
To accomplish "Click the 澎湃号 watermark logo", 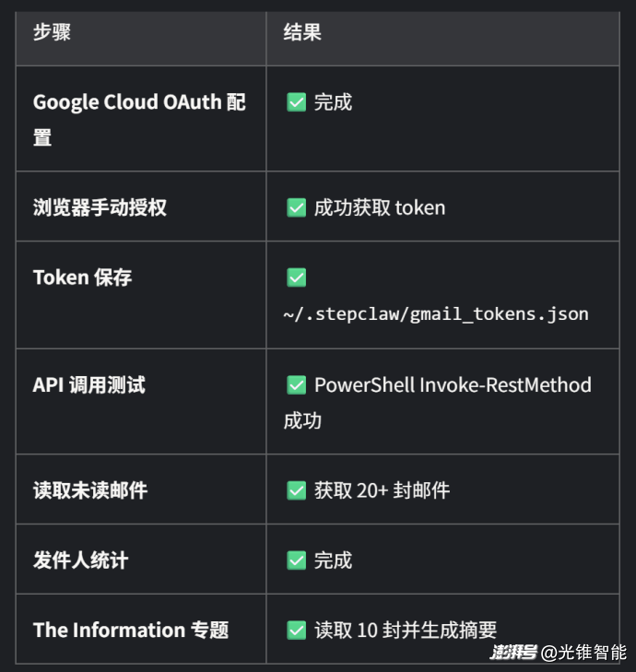I will point(513,653).
